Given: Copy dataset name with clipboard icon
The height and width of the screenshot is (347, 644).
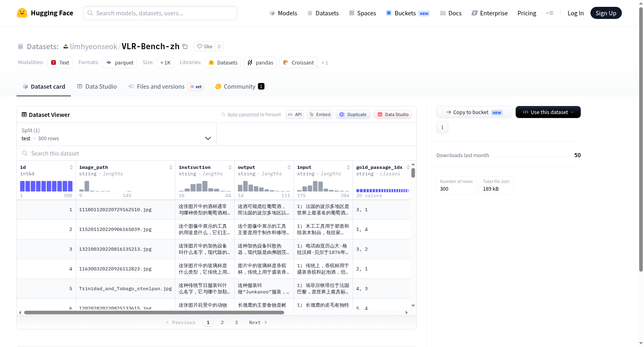Looking at the screenshot, I should coord(185,46).
